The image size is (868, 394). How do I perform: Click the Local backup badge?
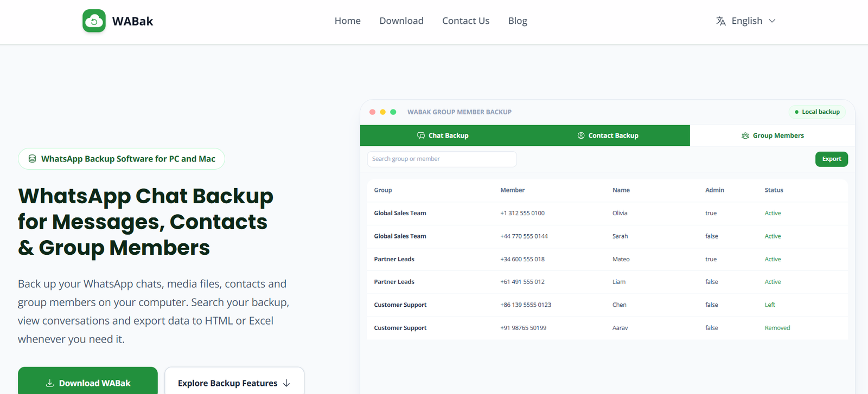[x=817, y=112]
